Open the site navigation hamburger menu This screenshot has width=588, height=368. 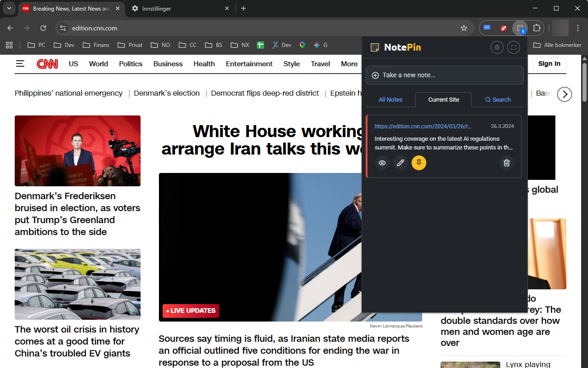20,63
